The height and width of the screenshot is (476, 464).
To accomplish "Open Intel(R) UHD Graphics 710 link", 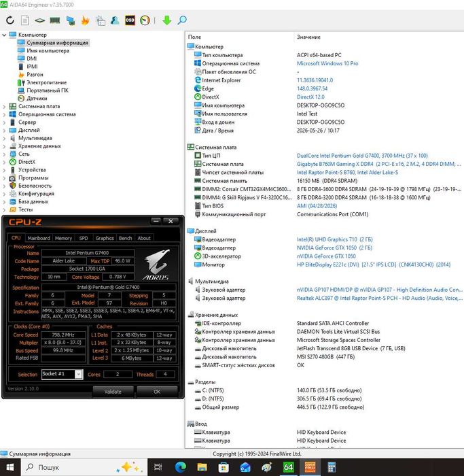I will point(335,239).
